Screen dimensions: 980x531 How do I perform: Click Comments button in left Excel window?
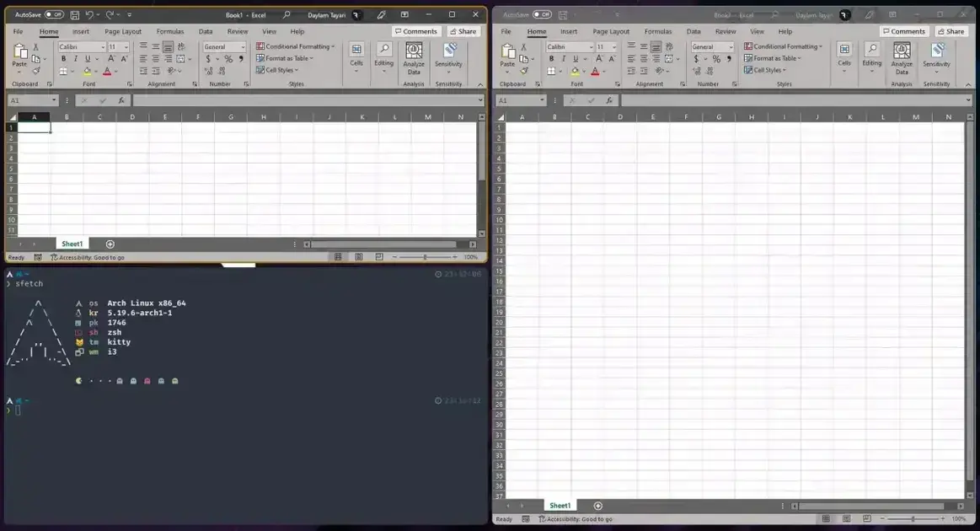click(416, 31)
